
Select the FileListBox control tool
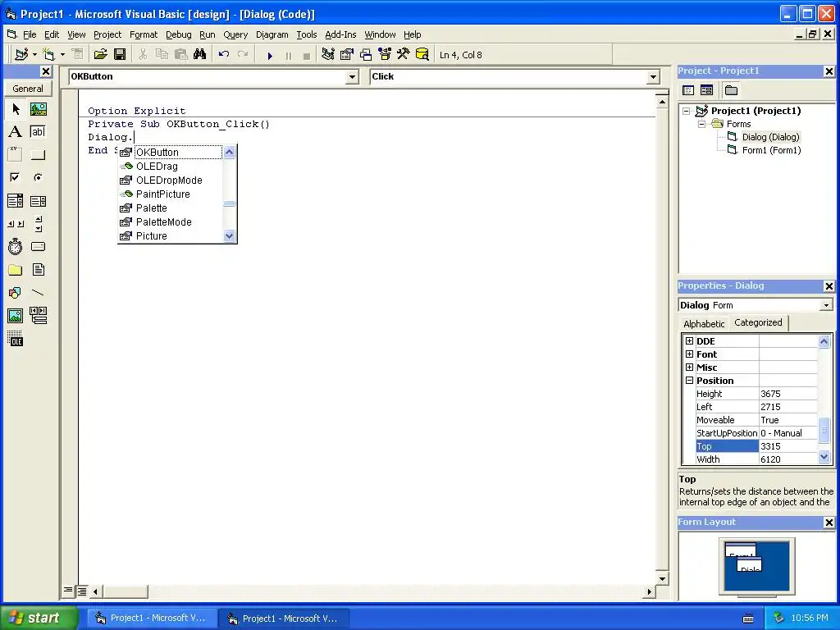pos(38,269)
